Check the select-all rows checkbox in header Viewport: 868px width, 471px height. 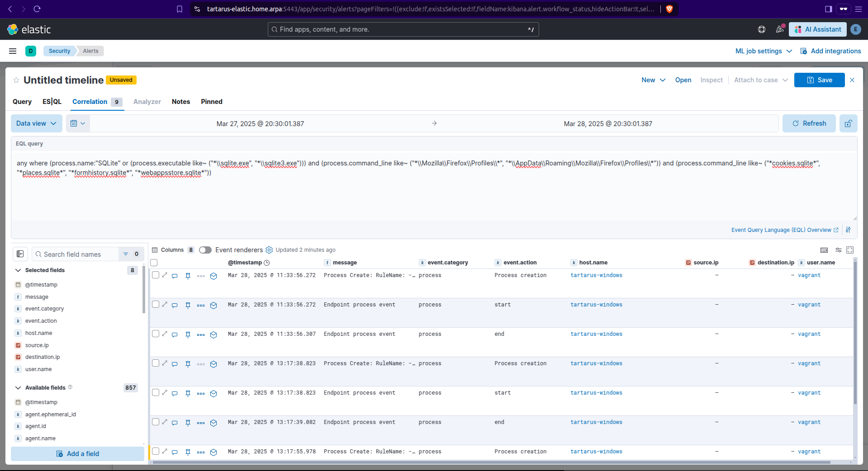(154, 263)
